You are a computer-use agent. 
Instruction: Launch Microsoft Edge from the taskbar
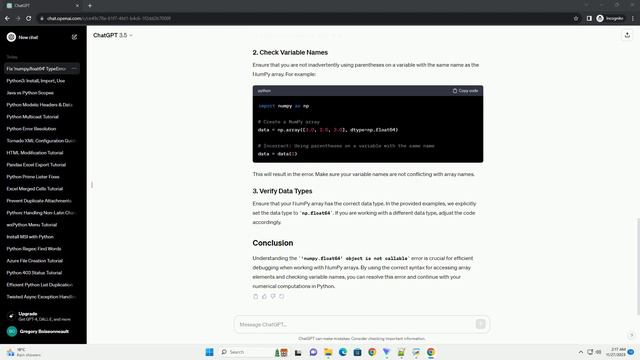click(x=343, y=352)
